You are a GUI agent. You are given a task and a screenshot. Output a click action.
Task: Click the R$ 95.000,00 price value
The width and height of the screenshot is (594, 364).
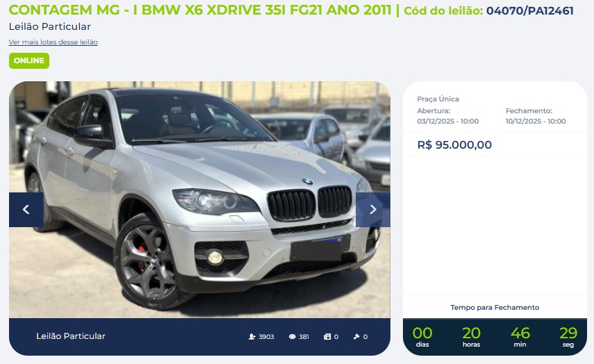pos(454,144)
